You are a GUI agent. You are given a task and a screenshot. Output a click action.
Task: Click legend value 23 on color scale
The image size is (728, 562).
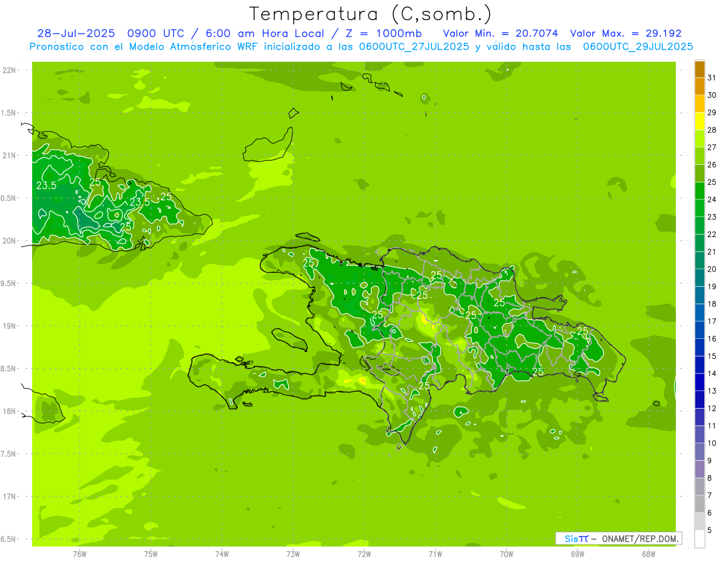pyautogui.click(x=712, y=217)
